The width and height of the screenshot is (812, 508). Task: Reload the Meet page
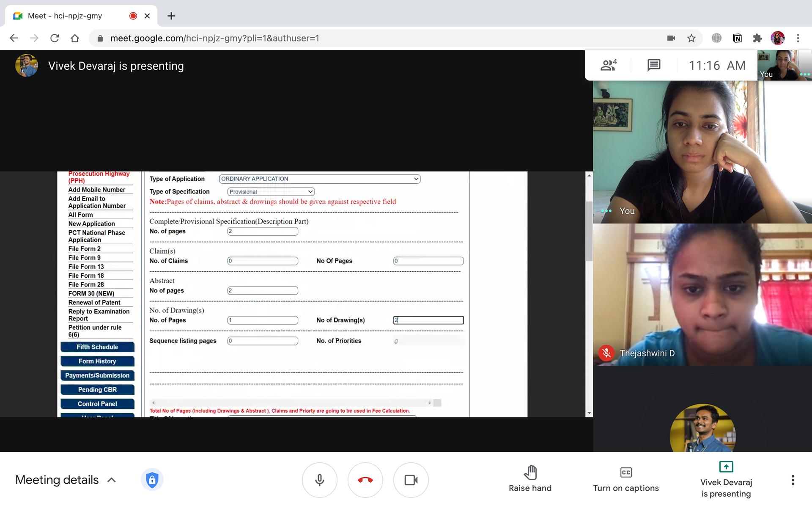pos(55,38)
